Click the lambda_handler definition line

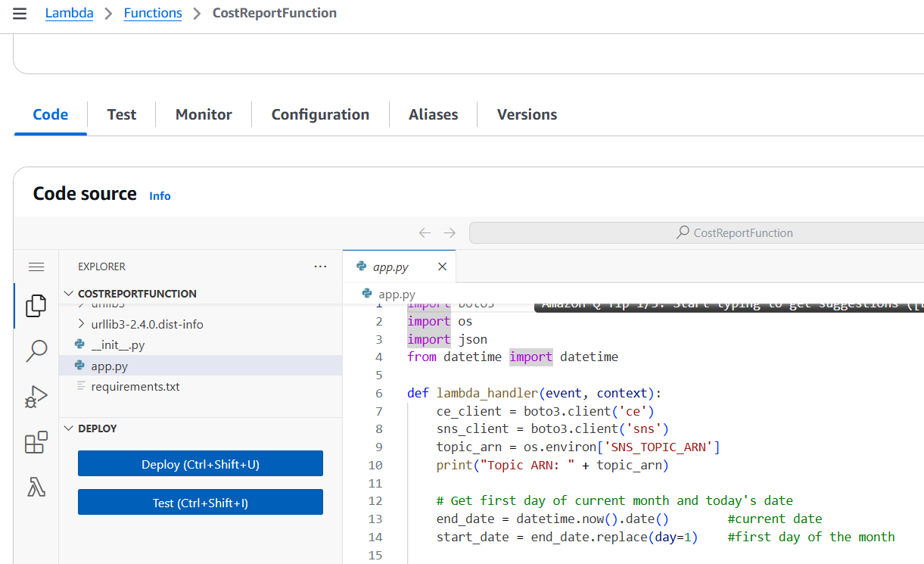tap(534, 393)
